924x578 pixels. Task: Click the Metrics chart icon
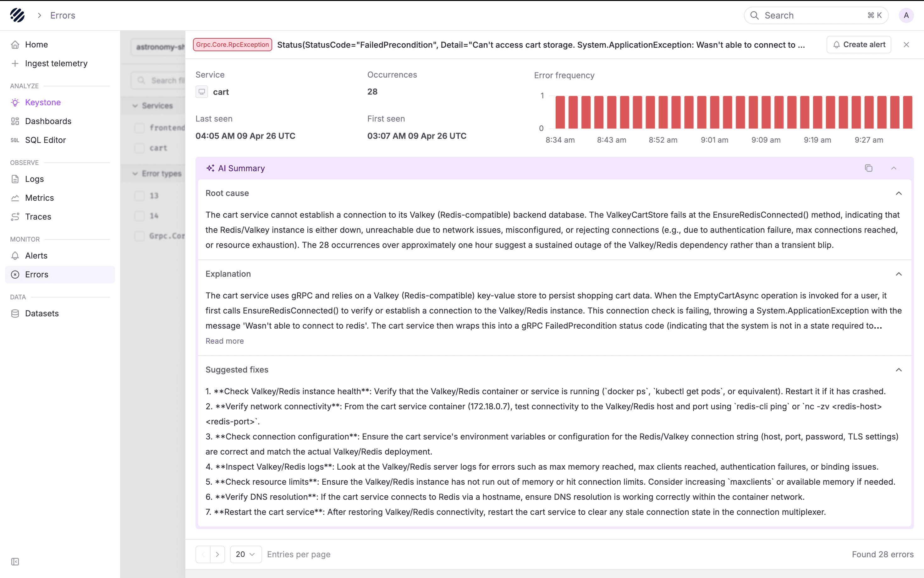coord(15,198)
